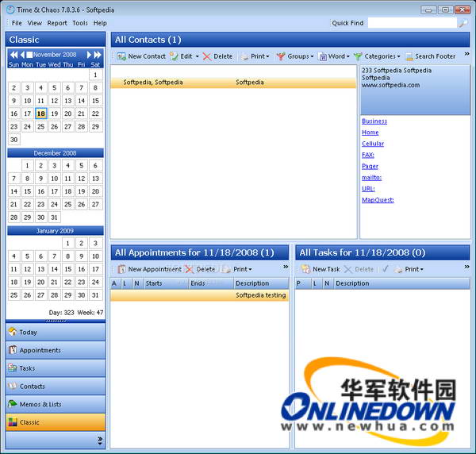The height and width of the screenshot is (454, 476).
Task: Show more tasks toolbar options chevron
Action: 467,267
